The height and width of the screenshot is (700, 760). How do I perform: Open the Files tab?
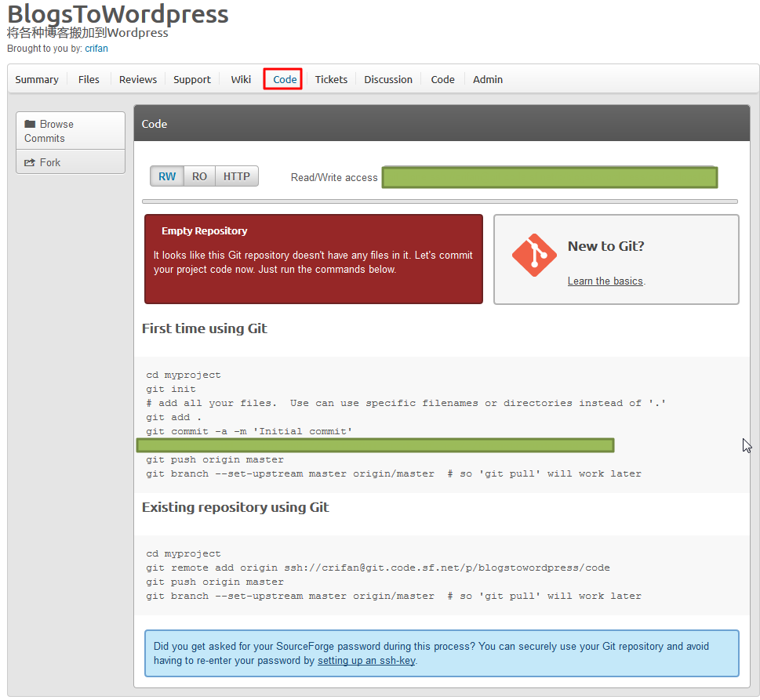point(89,79)
